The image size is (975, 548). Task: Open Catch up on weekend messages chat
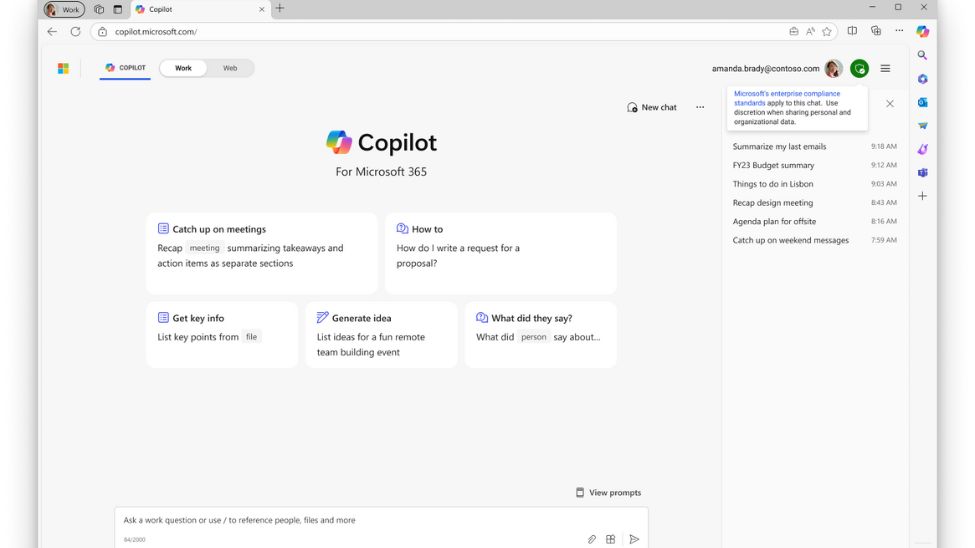pyautogui.click(x=815, y=239)
